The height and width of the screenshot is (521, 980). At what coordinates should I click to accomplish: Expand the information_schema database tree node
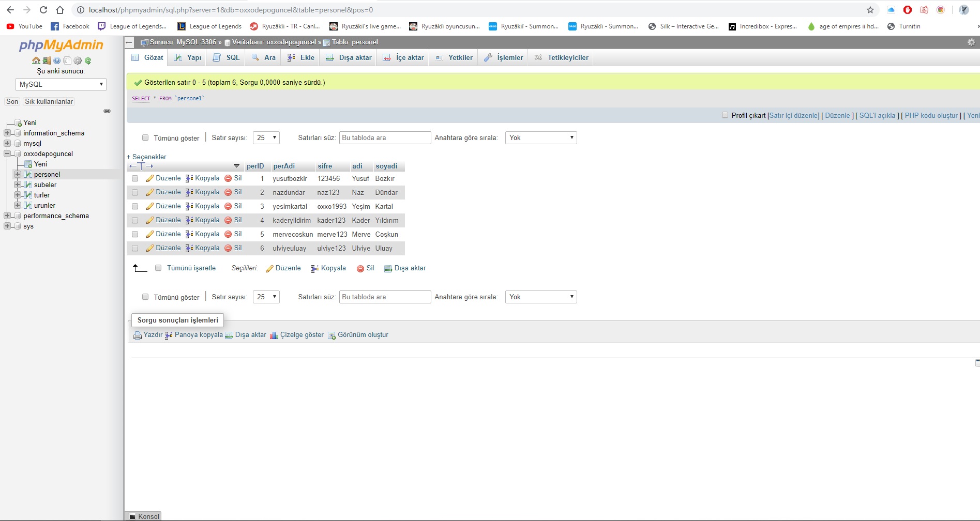tap(7, 133)
